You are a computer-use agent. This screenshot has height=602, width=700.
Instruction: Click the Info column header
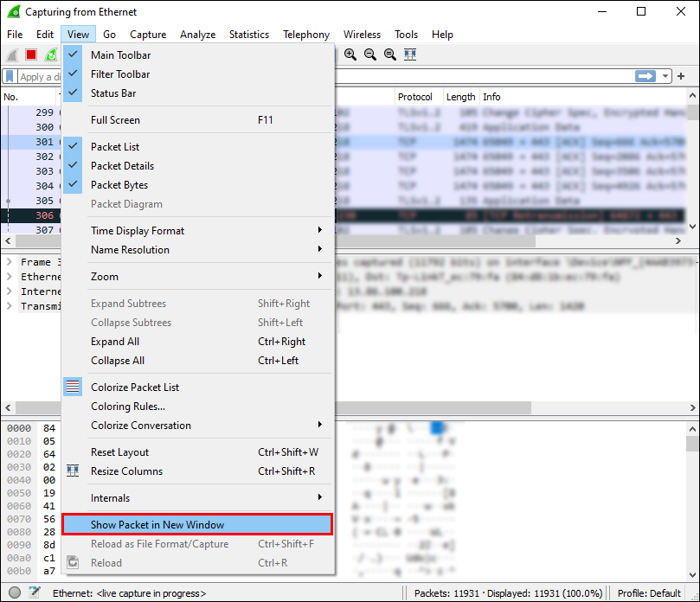(583, 97)
